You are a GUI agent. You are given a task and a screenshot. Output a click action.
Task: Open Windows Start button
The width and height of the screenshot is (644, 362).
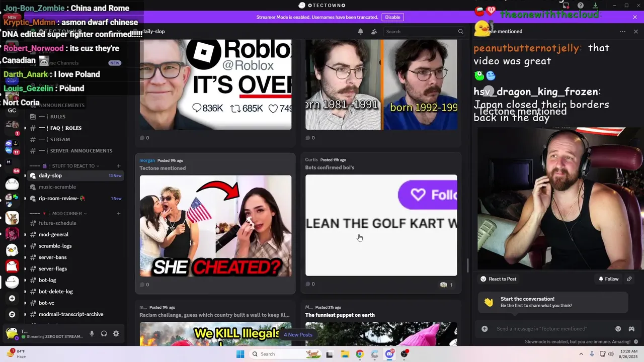click(x=240, y=354)
